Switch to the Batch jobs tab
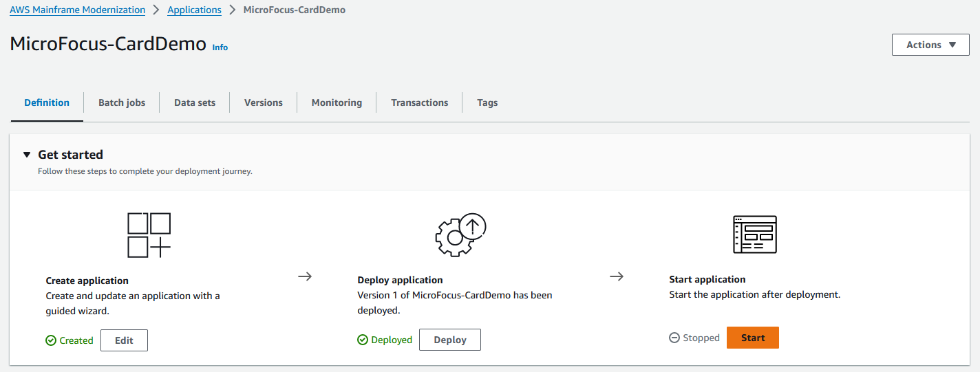 pyautogui.click(x=122, y=102)
